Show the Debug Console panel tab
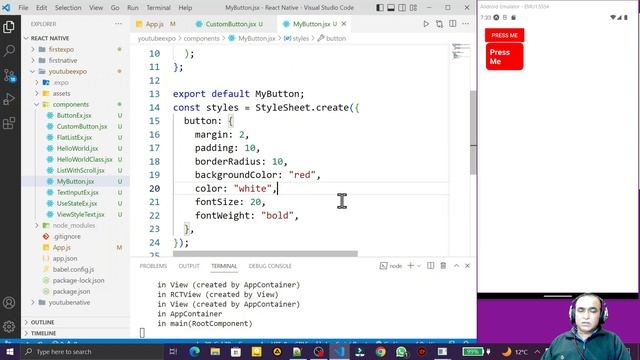The width and height of the screenshot is (640, 360). click(x=270, y=266)
